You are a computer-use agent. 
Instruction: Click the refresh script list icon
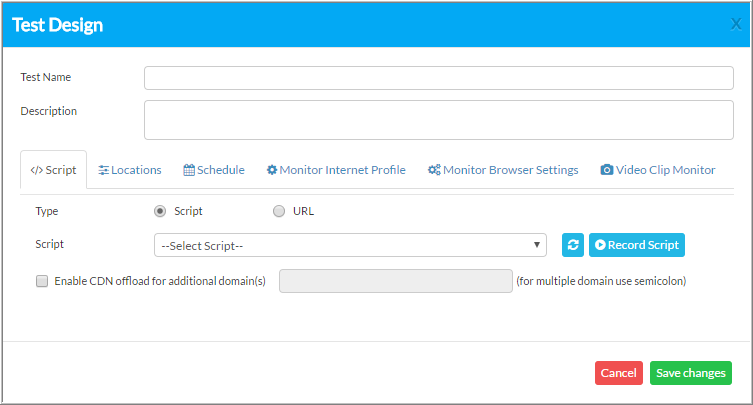[573, 245]
